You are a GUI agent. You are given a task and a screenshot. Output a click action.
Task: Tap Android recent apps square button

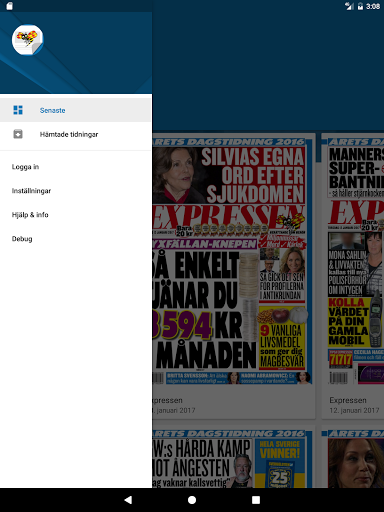[x=256, y=500]
